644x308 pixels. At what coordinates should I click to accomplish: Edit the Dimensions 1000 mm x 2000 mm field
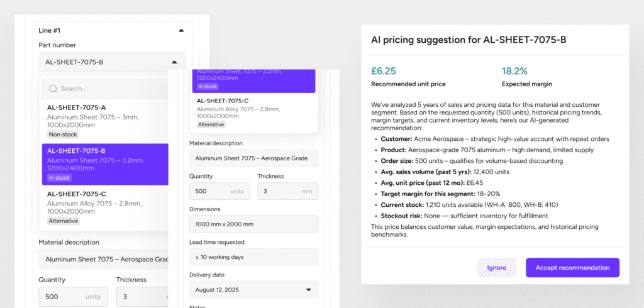(x=254, y=224)
